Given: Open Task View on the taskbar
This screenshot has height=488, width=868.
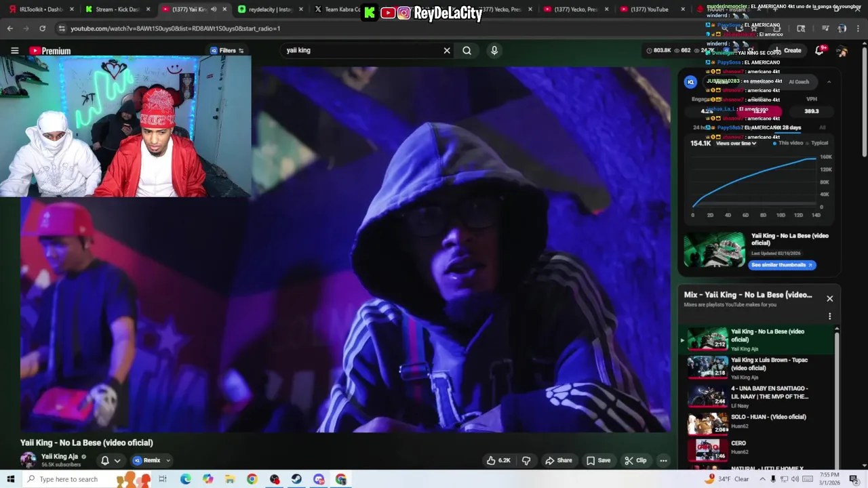Looking at the screenshot, I should 163,479.
